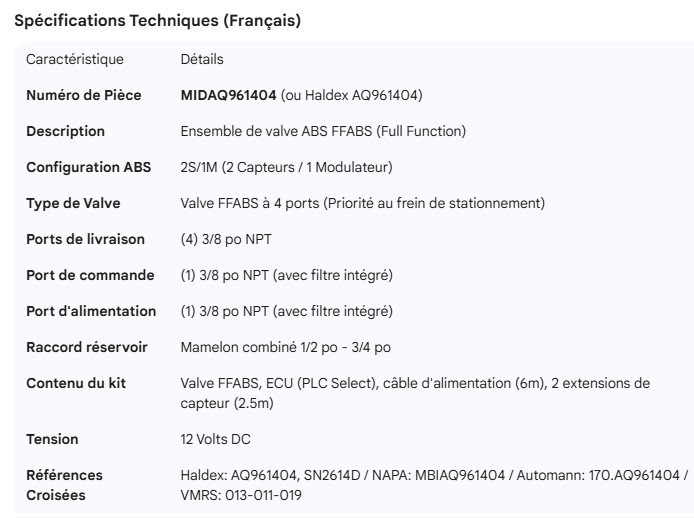
Task: Click the 'Configuration ABS' row label
Action: [88, 167]
